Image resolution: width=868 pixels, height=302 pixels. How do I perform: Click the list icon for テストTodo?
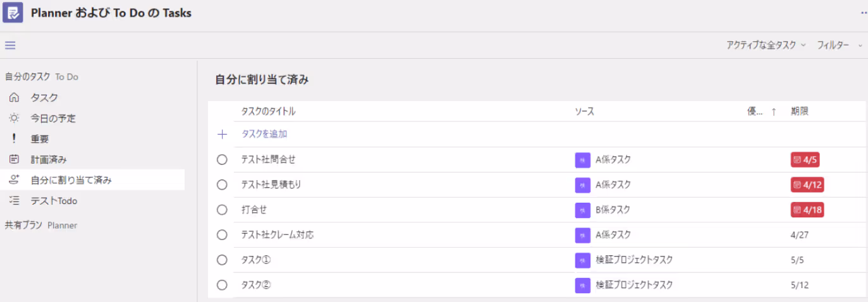point(14,200)
